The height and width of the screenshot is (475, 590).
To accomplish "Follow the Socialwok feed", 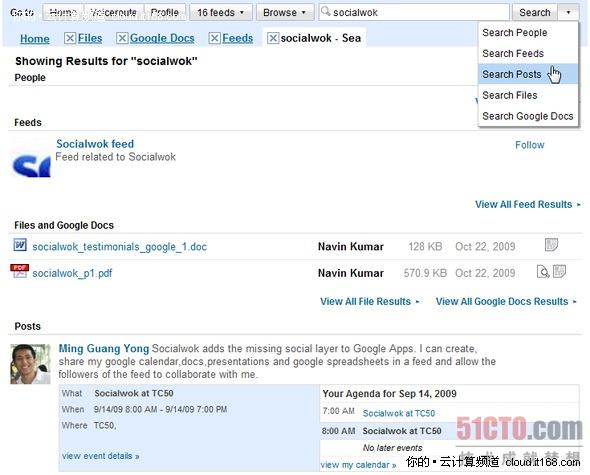I will pyautogui.click(x=529, y=145).
